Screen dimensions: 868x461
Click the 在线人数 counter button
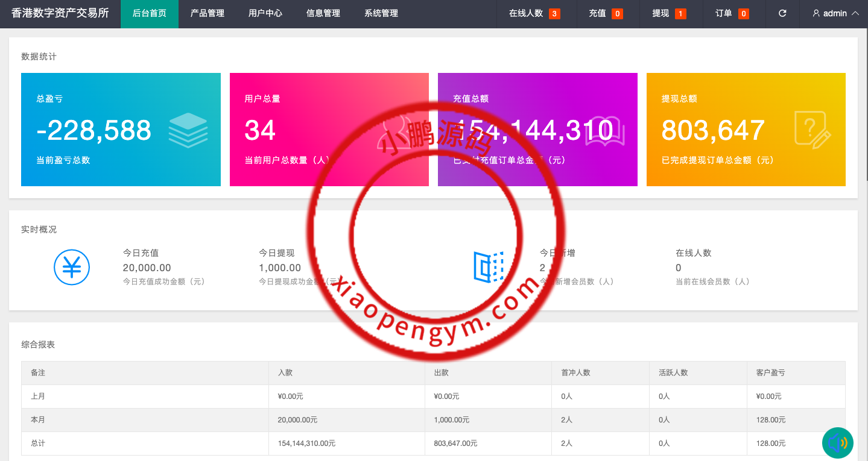[x=534, y=13]
